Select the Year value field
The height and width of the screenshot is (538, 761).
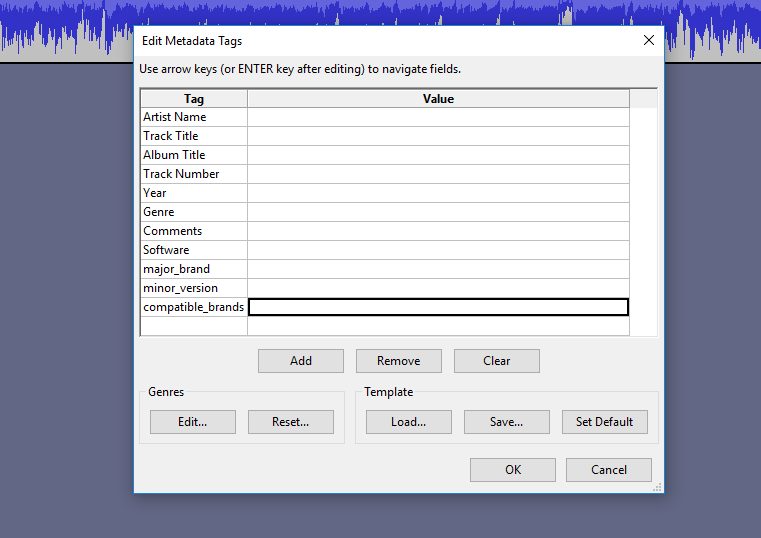click(x=438, y=193)
